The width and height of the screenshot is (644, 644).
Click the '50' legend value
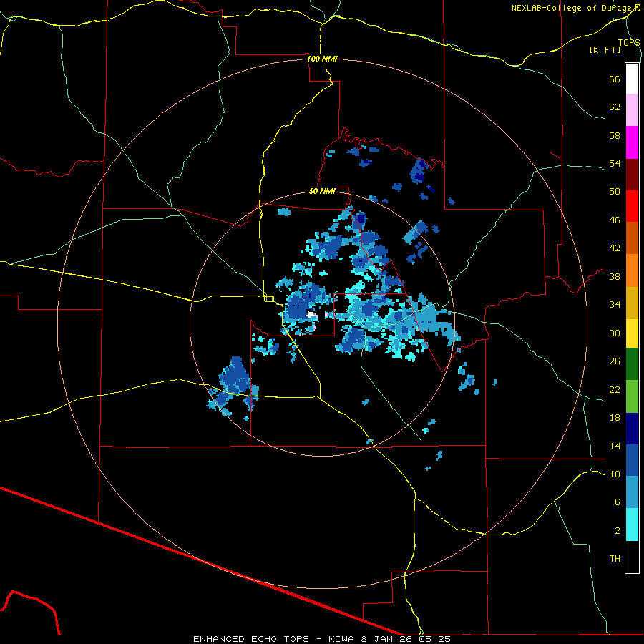click(615, 191)
